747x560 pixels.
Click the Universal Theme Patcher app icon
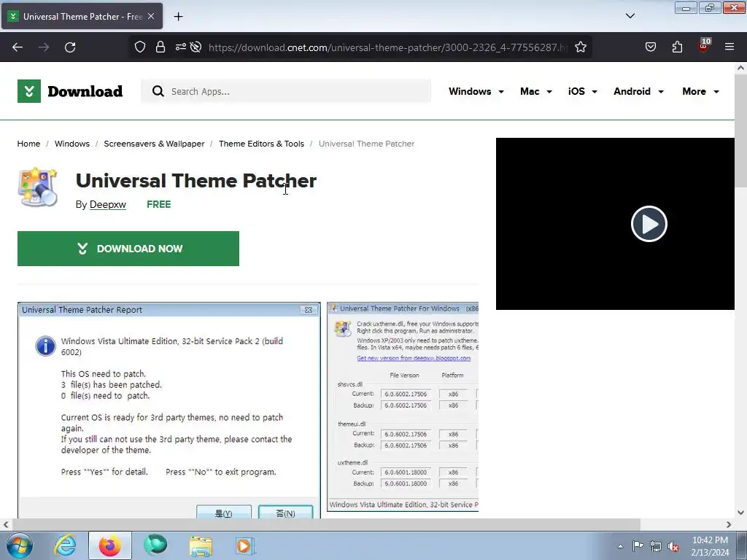tap(38, 187)
